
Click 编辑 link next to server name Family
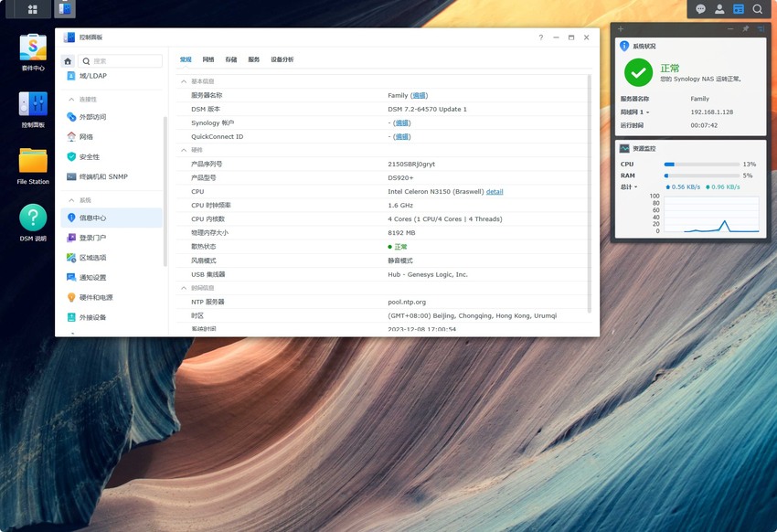(420, 96)
